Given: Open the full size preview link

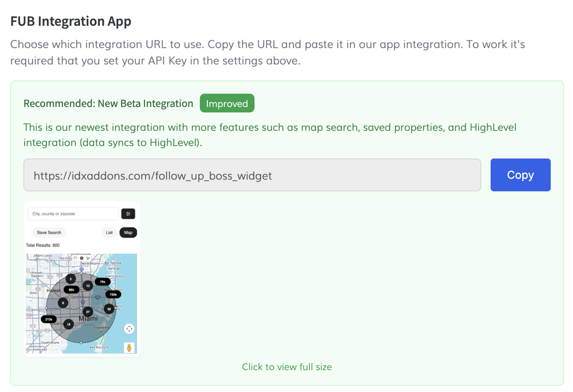Looking at the screenshot, I should (x=286, y=367).
